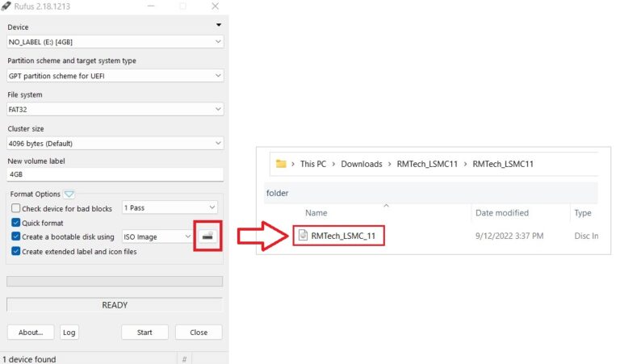The height and width of the screenshot is (364, 620).
Task: Click the folder icon in Explorer address bar
Action: [281, 164]
